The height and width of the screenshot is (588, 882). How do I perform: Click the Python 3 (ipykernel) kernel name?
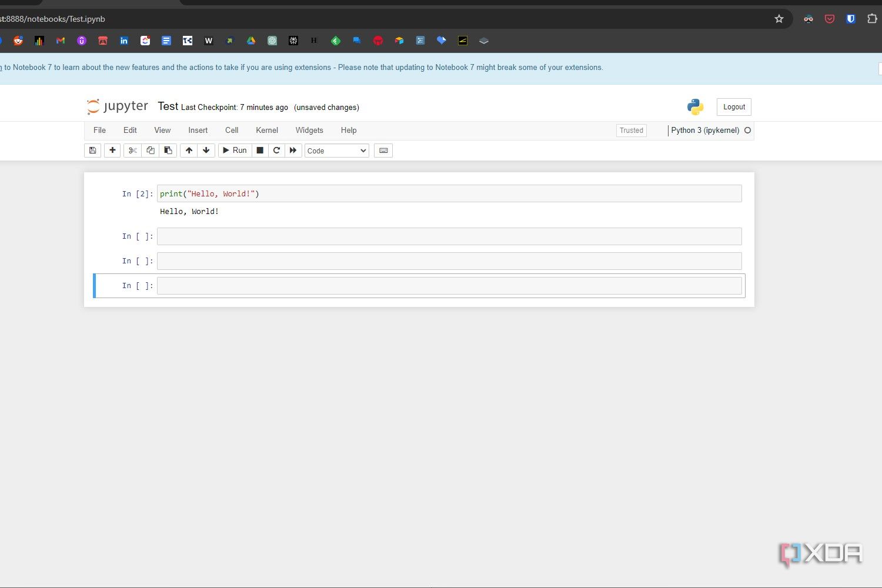705,131
